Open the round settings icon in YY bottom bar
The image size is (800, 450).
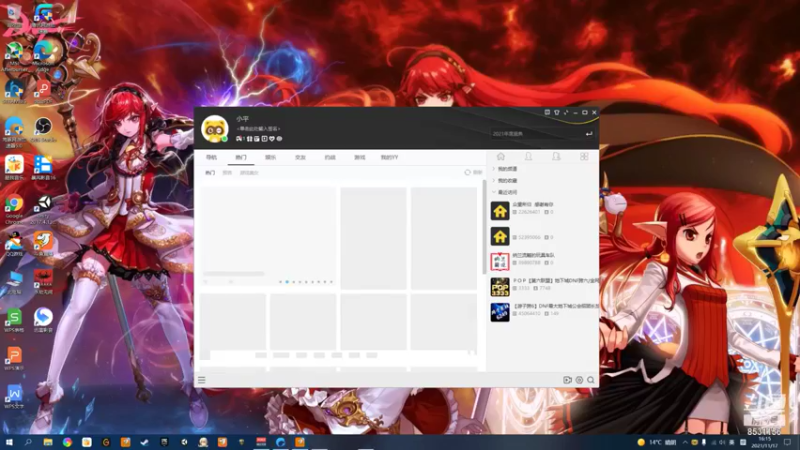(x=579, y=380)
